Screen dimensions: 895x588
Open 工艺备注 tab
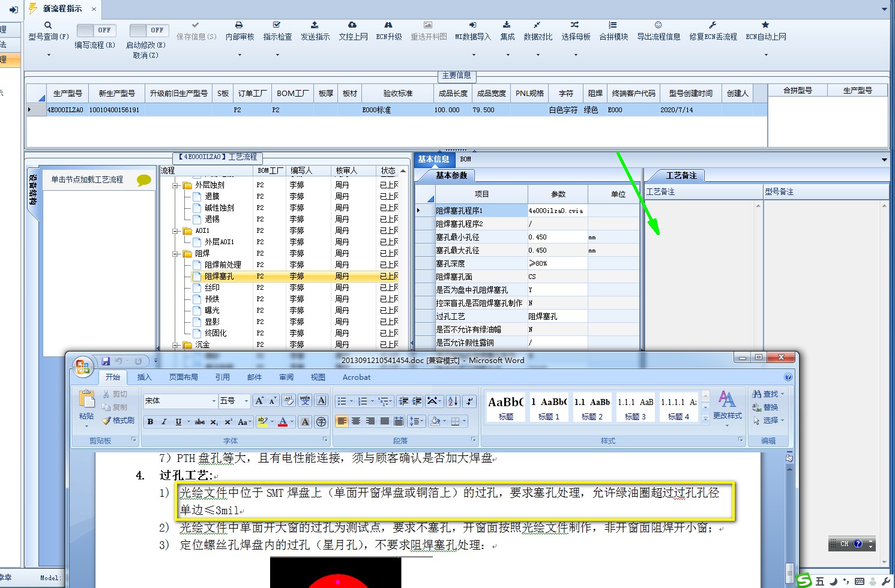tap(681, 175)
